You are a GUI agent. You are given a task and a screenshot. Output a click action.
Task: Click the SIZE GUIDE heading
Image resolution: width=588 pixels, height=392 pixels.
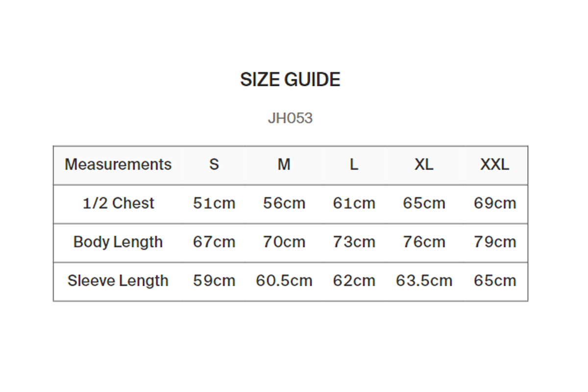click(290, 79)
